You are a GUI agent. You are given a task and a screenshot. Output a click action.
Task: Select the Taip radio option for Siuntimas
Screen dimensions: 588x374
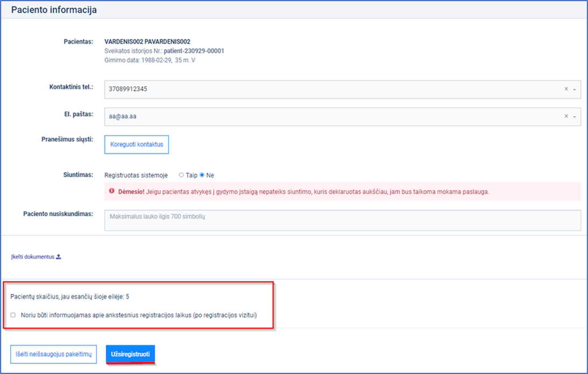tap(181, 175)
